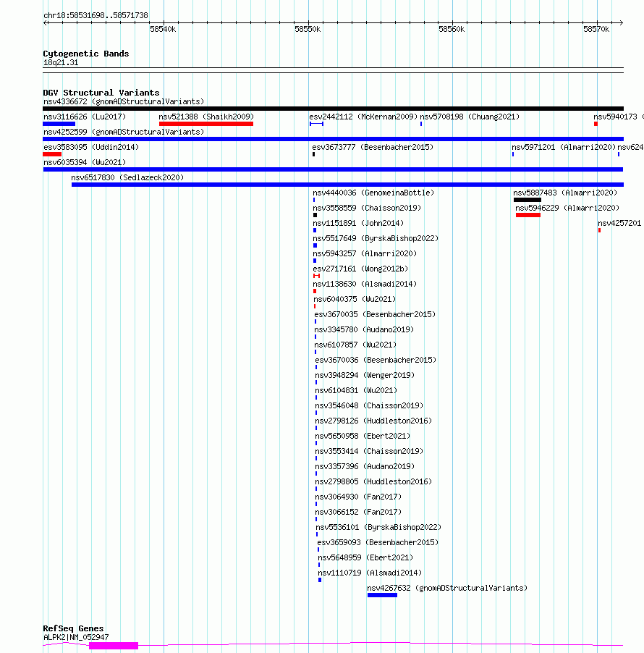Open nsv3345780 (Audano2019) variant
The image size is (644, 653).
tap(364, 329)
